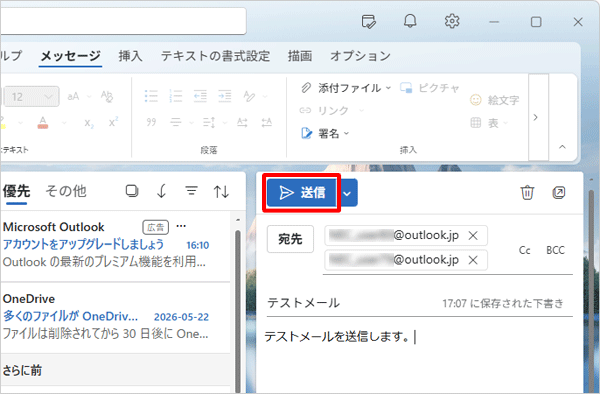Viewport: 600px width, 394px height.
Task: Open the message list filter
Action: point(191,190)
